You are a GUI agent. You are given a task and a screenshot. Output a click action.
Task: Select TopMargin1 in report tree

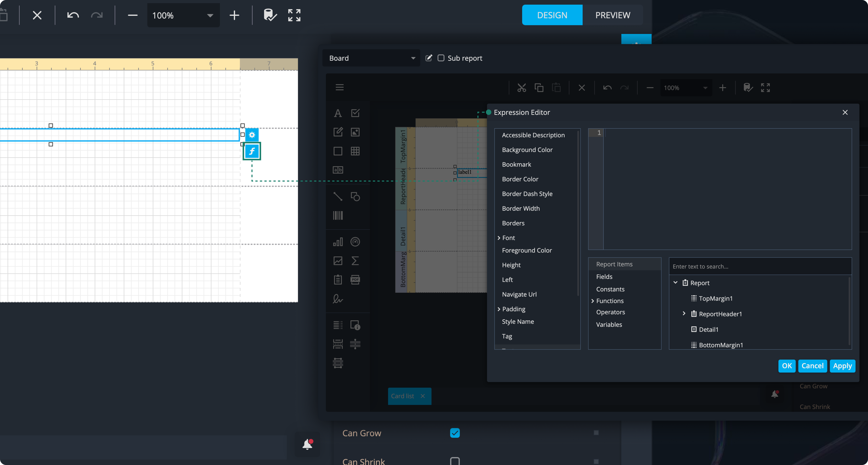715,298
